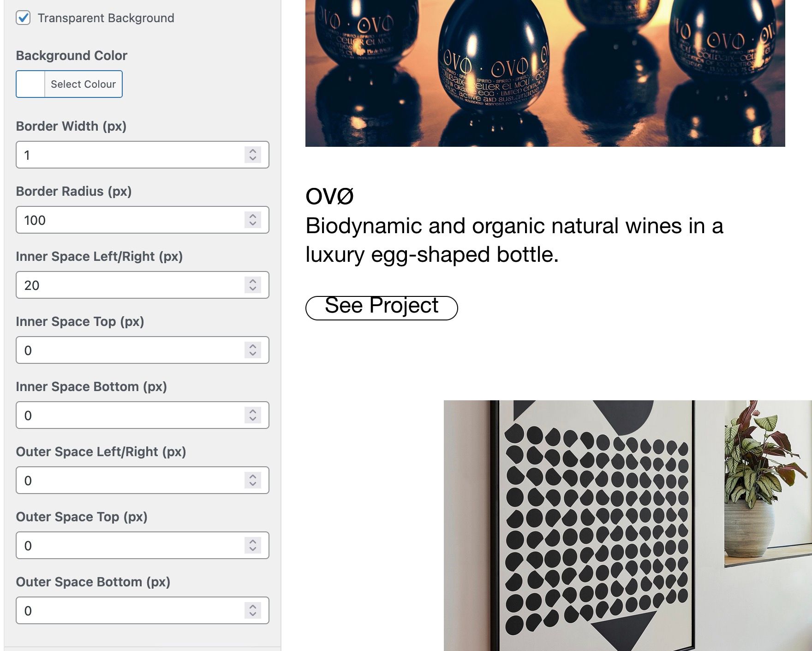The height and width of the screenshot is (651, 812).
Task: Focus the Border Width input field
Action: [x=129, y=155]
